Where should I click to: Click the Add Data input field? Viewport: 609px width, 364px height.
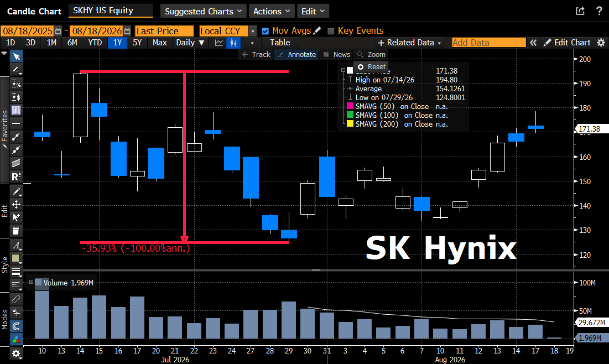coord(488,43)
